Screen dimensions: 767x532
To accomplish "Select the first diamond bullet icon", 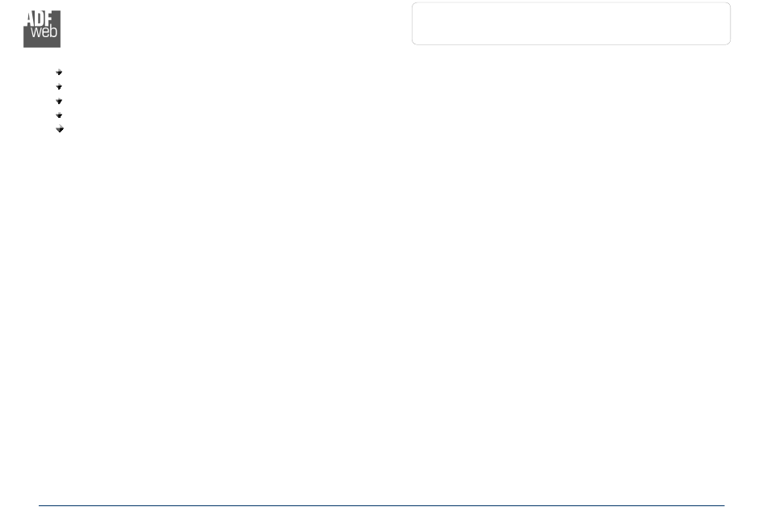I will pos(59,73).
